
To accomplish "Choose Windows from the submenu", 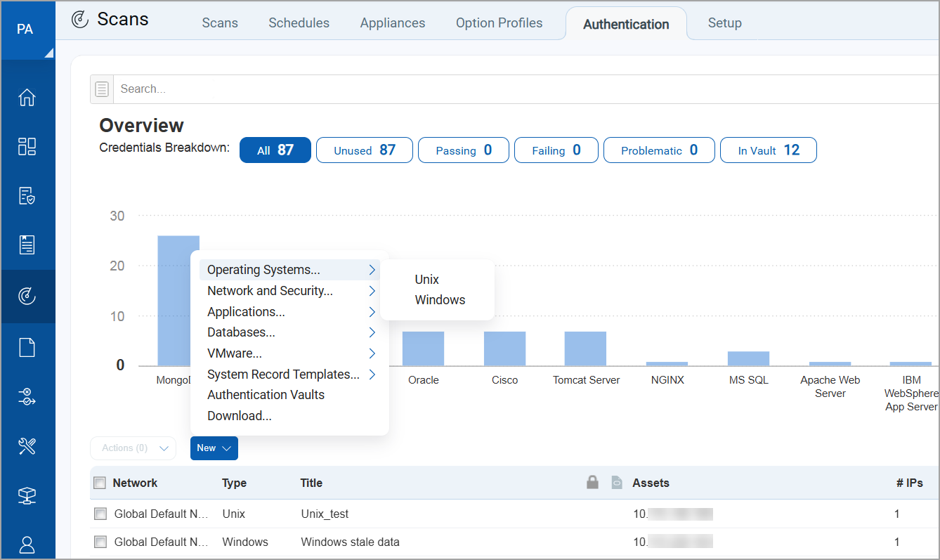I will [x=440, y=300].
